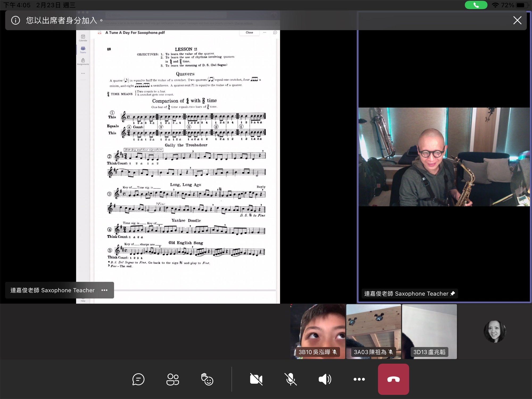Click the info icon in banner
Viewport: 532px width, 399px height.
coord(16,20)
